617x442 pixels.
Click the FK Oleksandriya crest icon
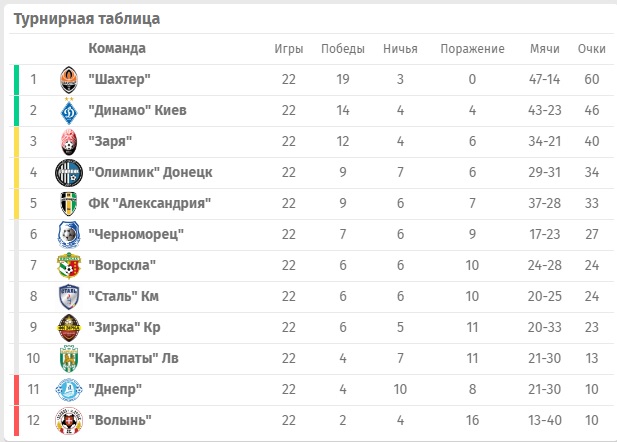pos(68,204)
